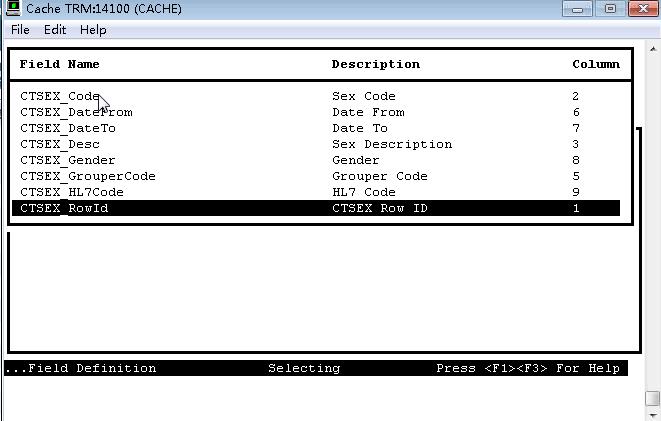The image size is (661, 421).
Task: Select the CTSEX_Gender field row
Action: point(316,160)
